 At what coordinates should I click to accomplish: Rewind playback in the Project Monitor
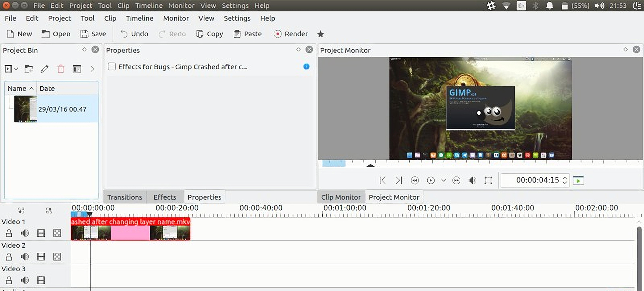pos(415,180)
